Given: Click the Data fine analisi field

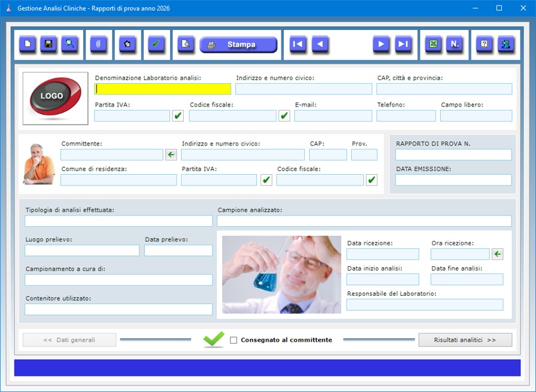Looking at the screenshot, I should 467,279.
